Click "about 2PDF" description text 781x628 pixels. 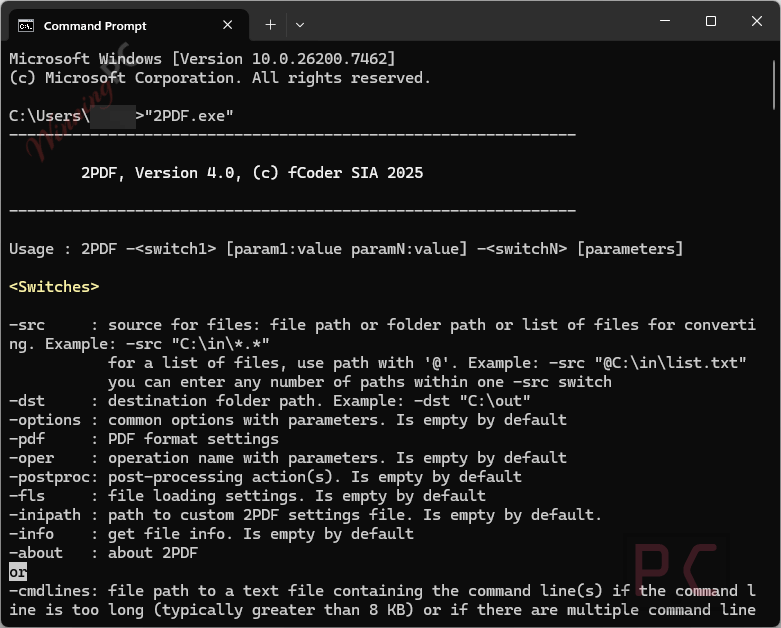tap(153, 553)
